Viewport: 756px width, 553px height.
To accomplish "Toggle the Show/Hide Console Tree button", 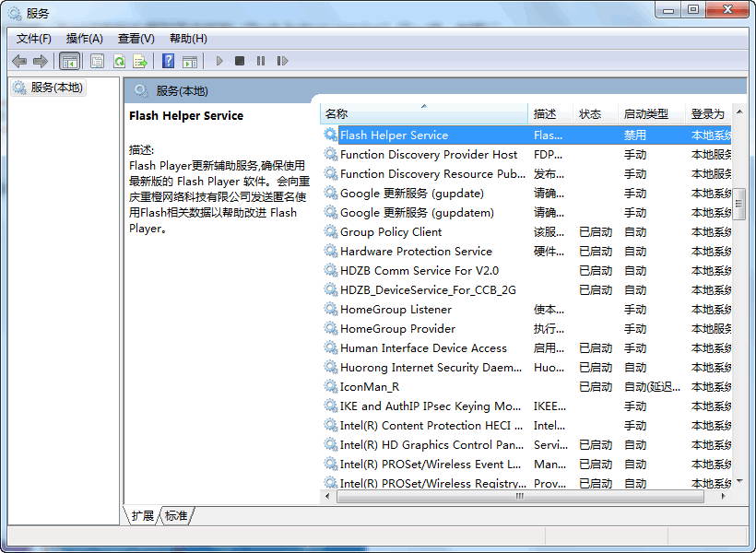I will coord(69,61).
